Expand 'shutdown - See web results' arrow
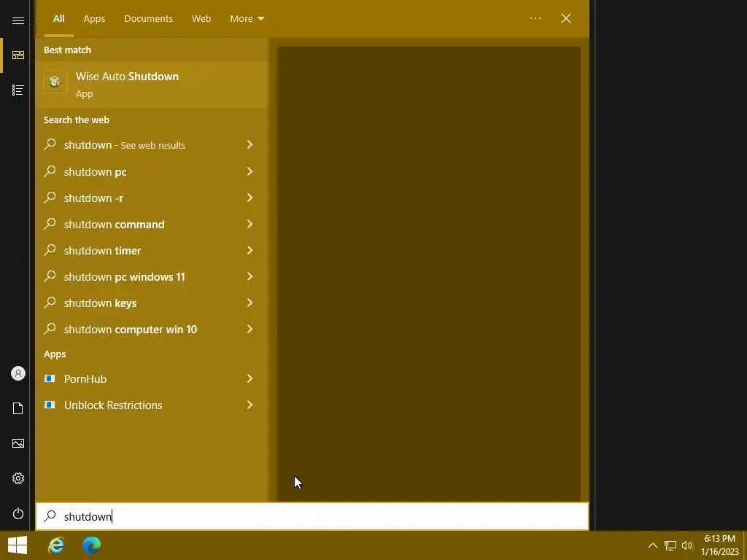 249,145
